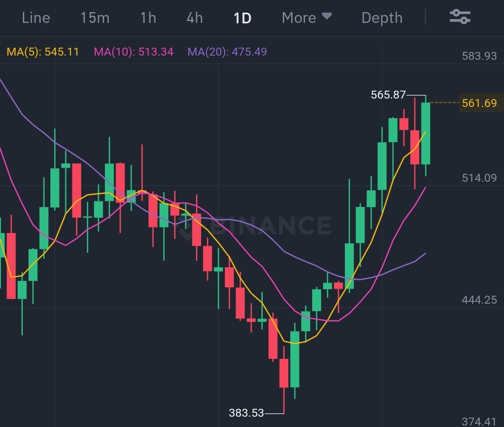This screenshot has width=504, height=427.
Task: Click the MA(10): 513.34 indicator label
Action: [x=133, y=52]
